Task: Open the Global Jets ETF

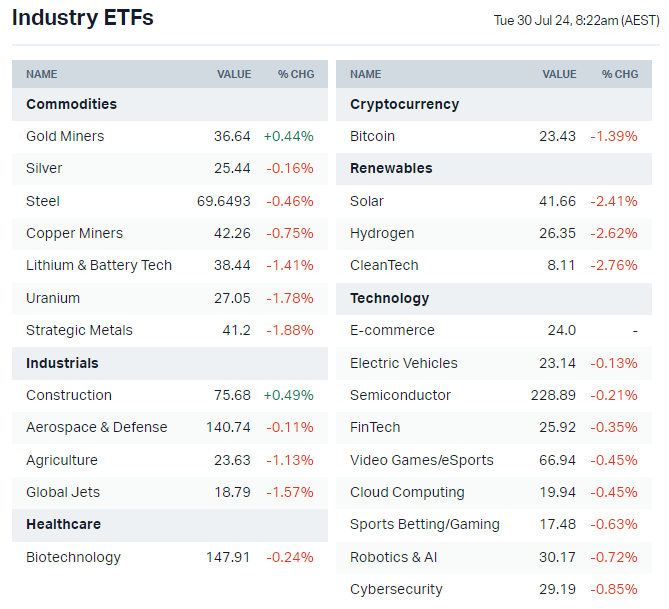Action: (x=63, y=492)
